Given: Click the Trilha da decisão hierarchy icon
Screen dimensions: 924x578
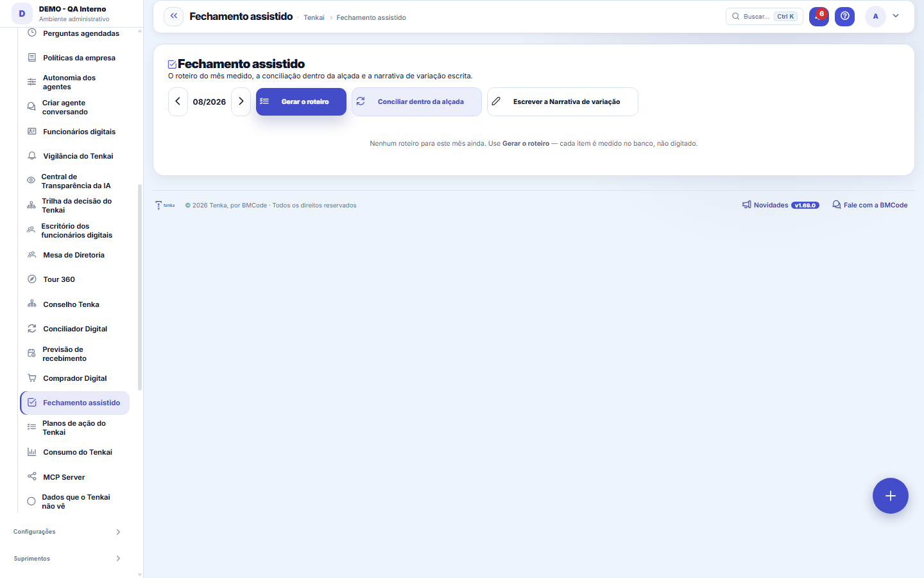Looking at the screenshot, I should click(31, 206).
